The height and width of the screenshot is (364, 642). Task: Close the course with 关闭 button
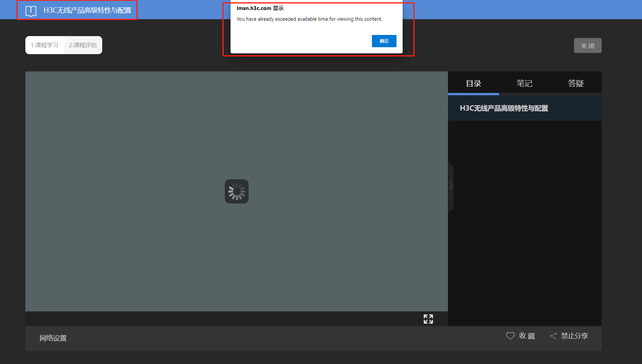tap(588, 46)
